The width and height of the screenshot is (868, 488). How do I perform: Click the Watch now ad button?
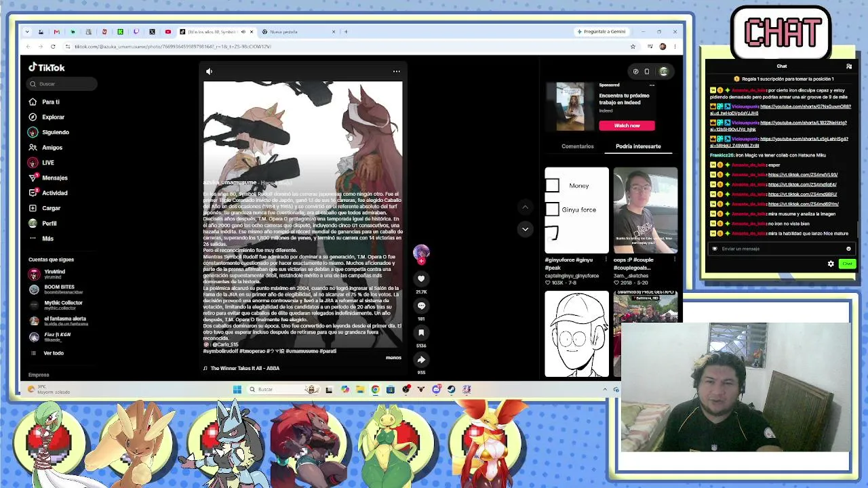click(x=627, y=125)
